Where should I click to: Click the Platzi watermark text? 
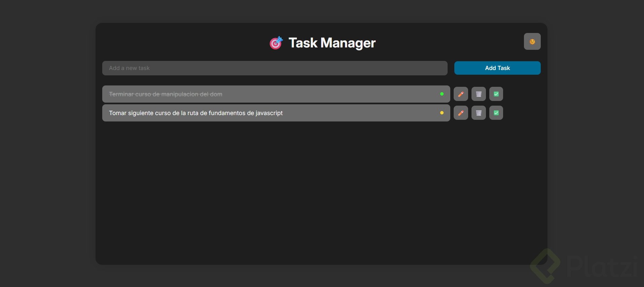(602, 267)
